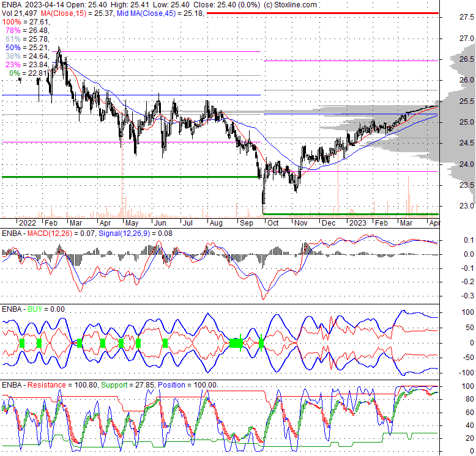Viewport: 476px width, 456px height.
Task: Click the blue 'Position' label in bottom panel
Action: [x=171, y=385]
